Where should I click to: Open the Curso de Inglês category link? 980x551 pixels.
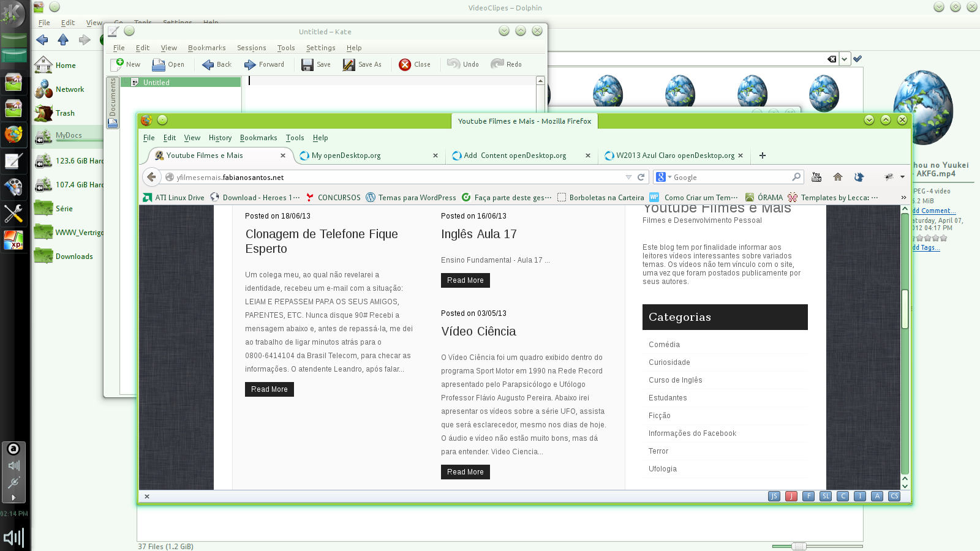point(675,380)
